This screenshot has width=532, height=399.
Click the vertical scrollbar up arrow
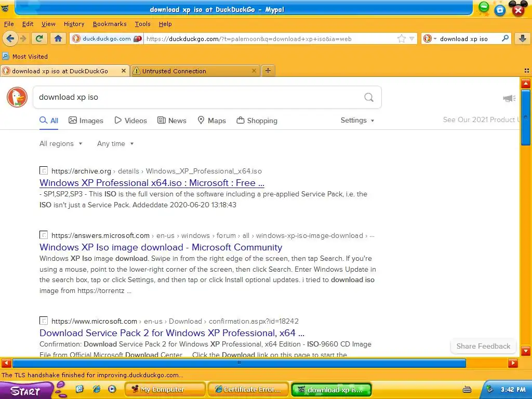pyautogui.click(x=526, y=84)
